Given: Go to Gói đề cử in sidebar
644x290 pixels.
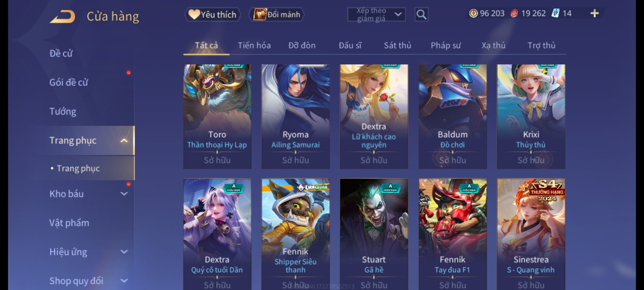Looking at the screenshot, I should pos(69,82).
